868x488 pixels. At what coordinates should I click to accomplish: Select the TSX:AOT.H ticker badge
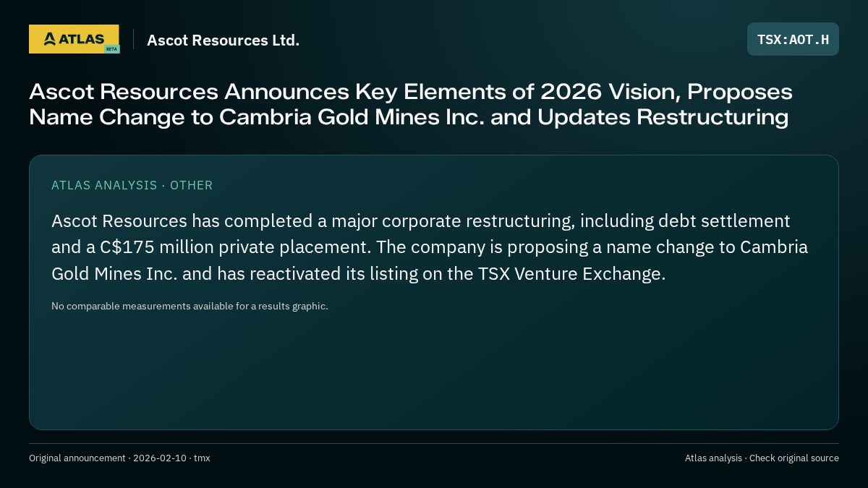coord(793,39)
